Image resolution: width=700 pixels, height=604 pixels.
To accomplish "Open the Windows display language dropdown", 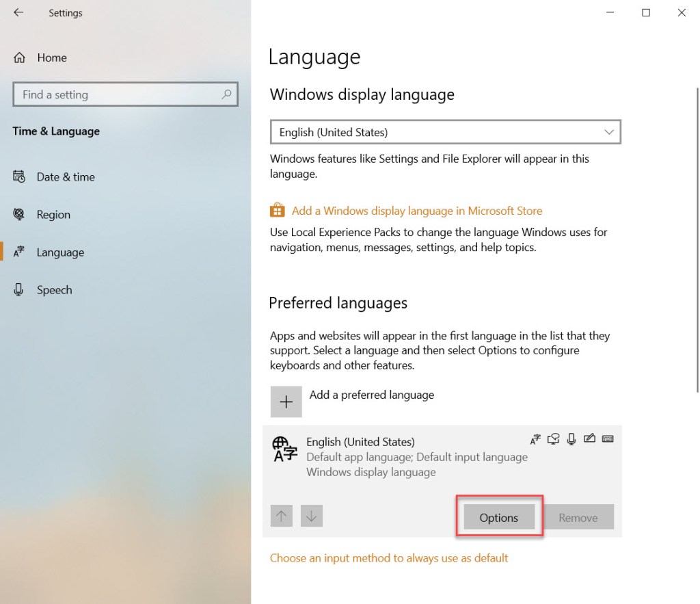I will coord(445,132).
